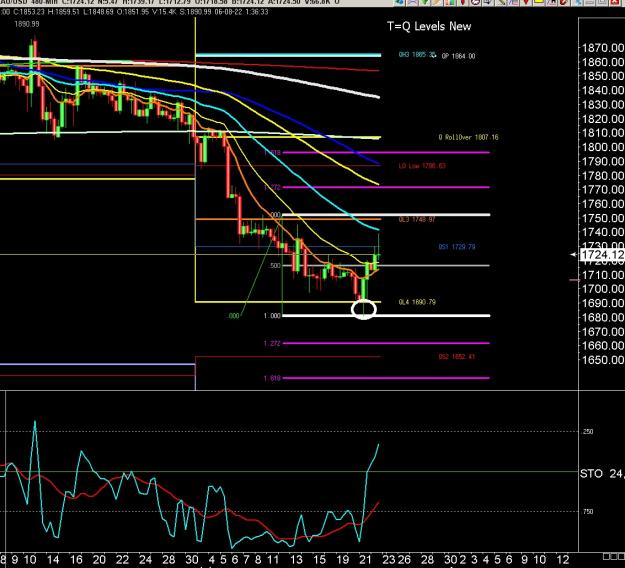Select the 'QS1 1729.79' level label
This screenshot has width=625, height=568.
(457, 247)
